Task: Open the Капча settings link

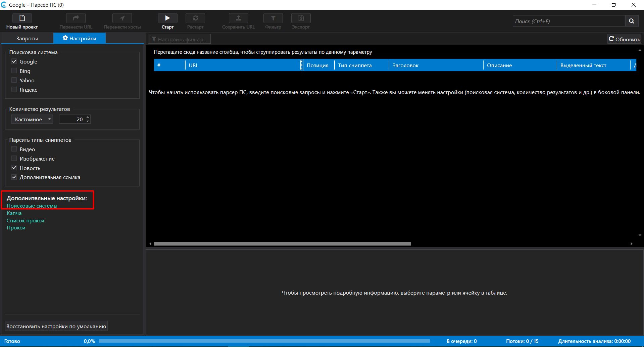Action: [x=14, y=213]
